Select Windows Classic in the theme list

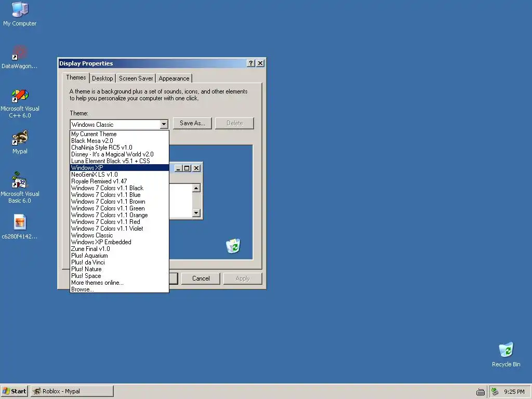pyautogui.click(x=119, y=235)
